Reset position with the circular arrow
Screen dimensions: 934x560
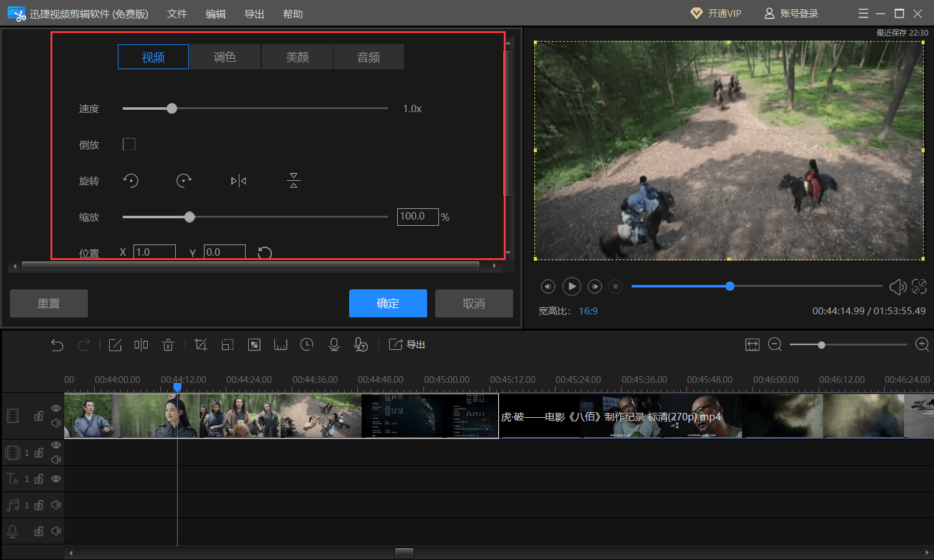click(x=265, y=253)
